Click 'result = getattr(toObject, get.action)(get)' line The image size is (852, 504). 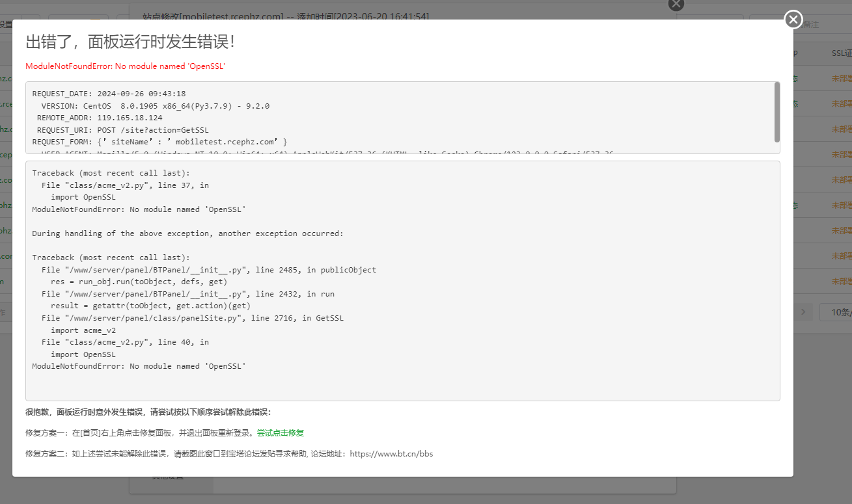pos(150,306)
